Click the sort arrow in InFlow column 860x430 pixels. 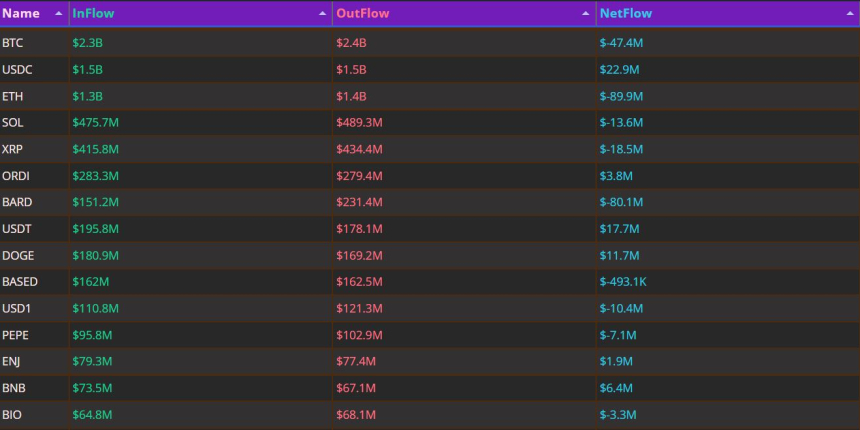point(322,14)
